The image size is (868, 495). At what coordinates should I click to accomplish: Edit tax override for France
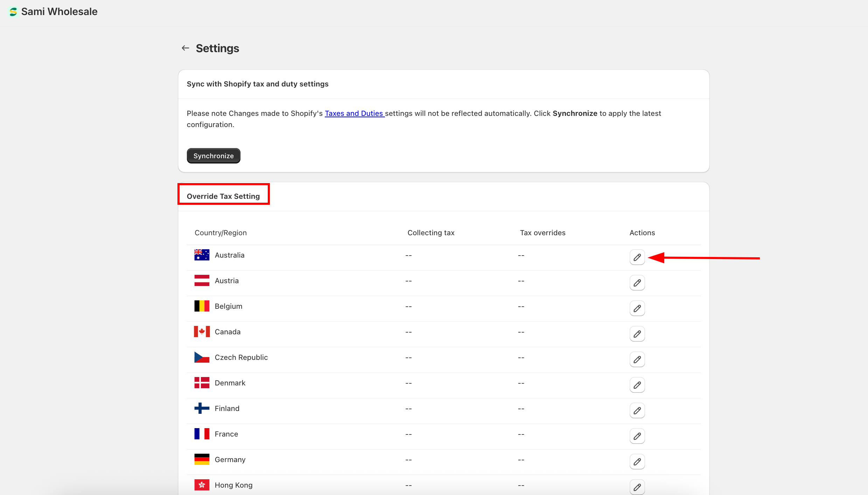[637, 436]
